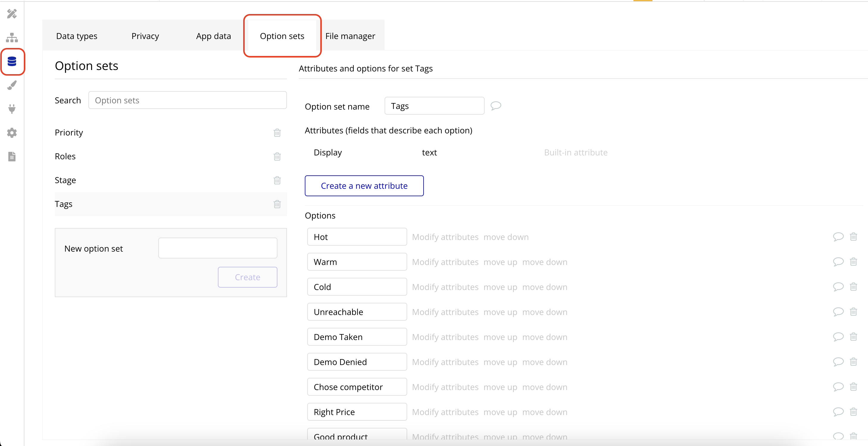
Task: Open the Logs document icon
Action: point(12,156)
